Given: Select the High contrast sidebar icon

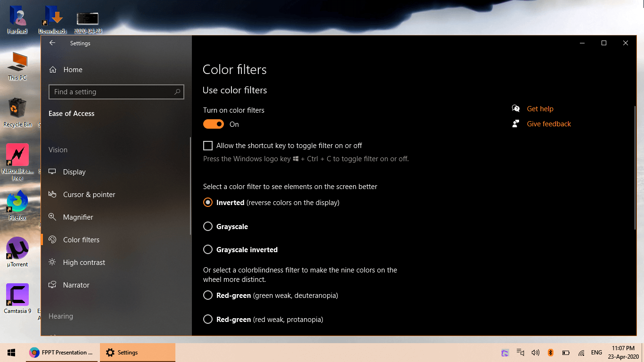Looking at the screenshot, I should click(x=53, y=263).
